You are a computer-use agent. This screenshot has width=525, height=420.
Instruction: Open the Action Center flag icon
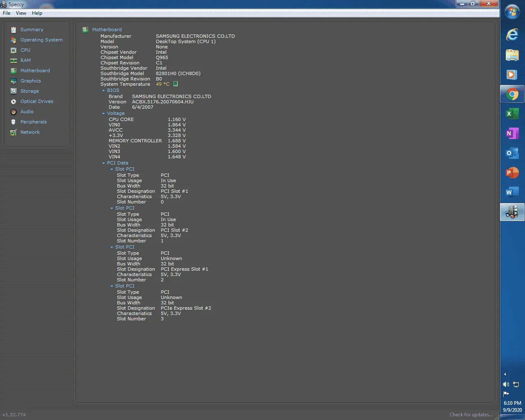point(506,394)
